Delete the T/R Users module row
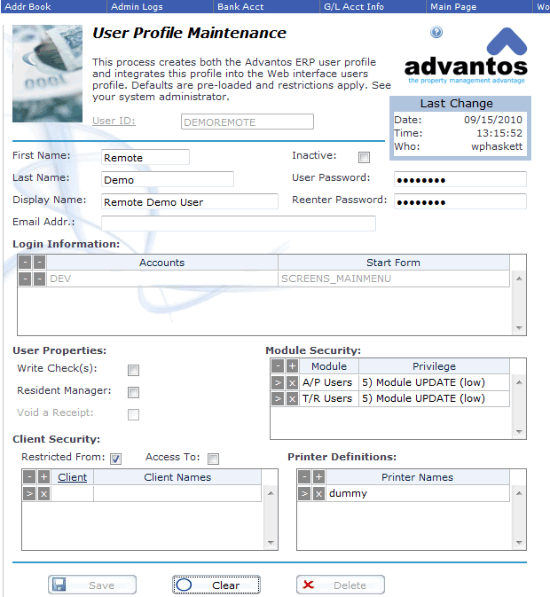 [292, 399]
